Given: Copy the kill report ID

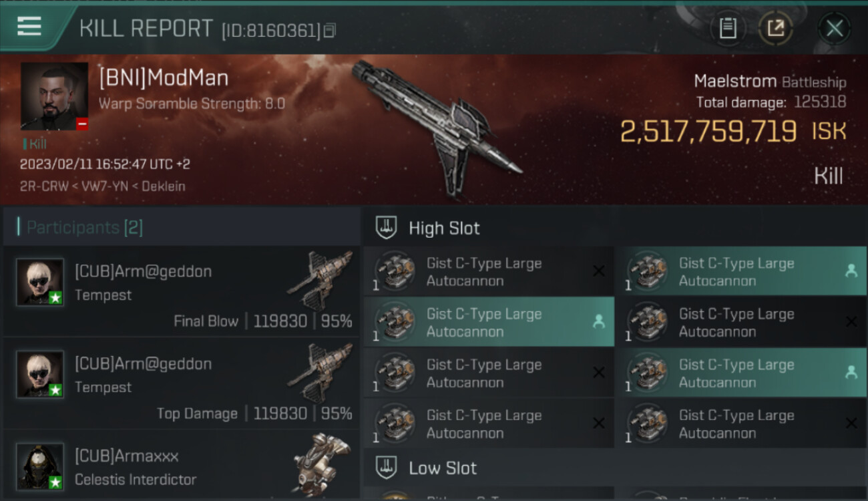Looking at the screenshot, I should 329,30.
